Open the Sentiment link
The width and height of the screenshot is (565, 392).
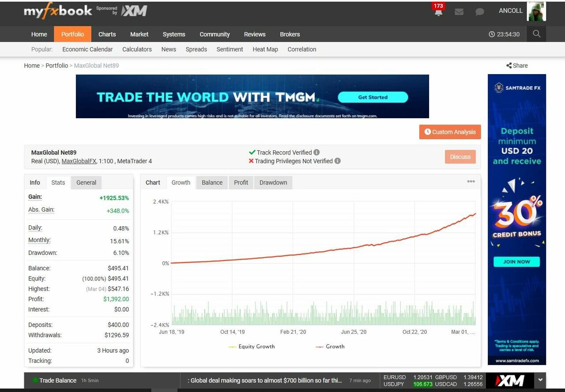[x=230, y=49]
